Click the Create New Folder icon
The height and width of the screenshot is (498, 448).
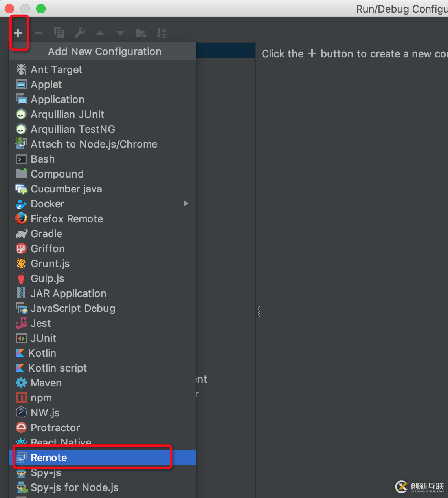click(141, 33)
